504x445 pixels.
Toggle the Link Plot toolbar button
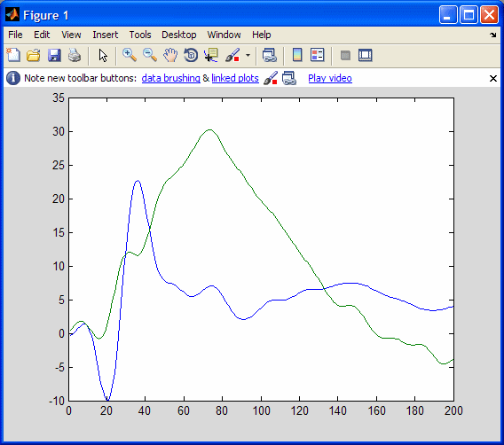point(270,55)
